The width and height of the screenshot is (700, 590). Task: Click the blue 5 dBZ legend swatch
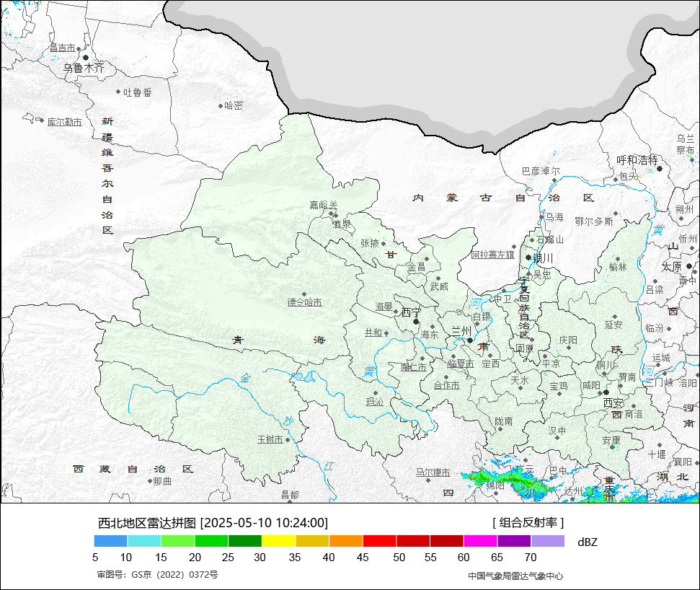(x=111, y=542)
